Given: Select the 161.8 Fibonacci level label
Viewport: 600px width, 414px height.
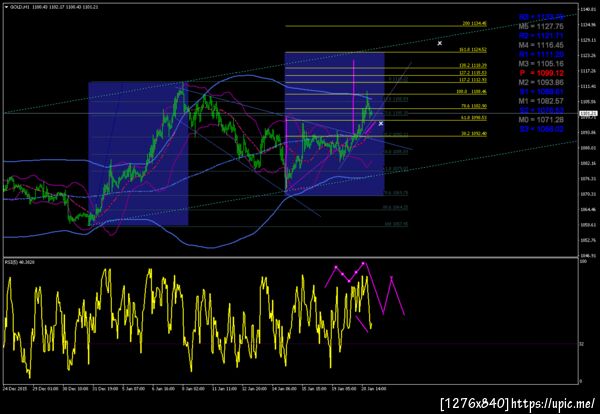Looking at the screenshot, I should tap(473, 50).
